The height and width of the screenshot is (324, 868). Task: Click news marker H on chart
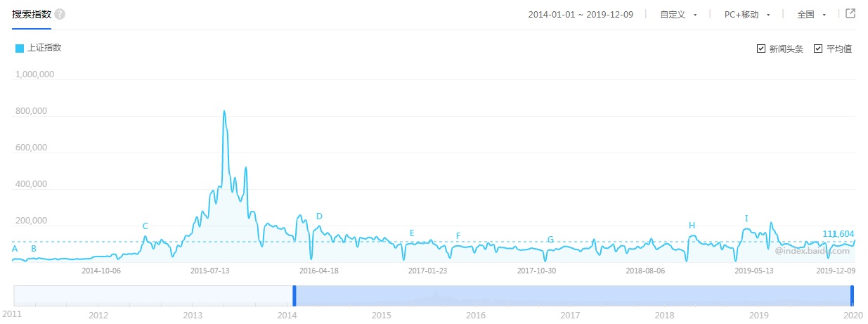(692, 226)
